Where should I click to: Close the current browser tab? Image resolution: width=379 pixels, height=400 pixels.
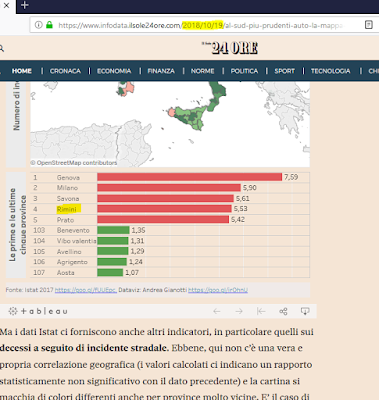pyautogui.click(x=6, y=5)
